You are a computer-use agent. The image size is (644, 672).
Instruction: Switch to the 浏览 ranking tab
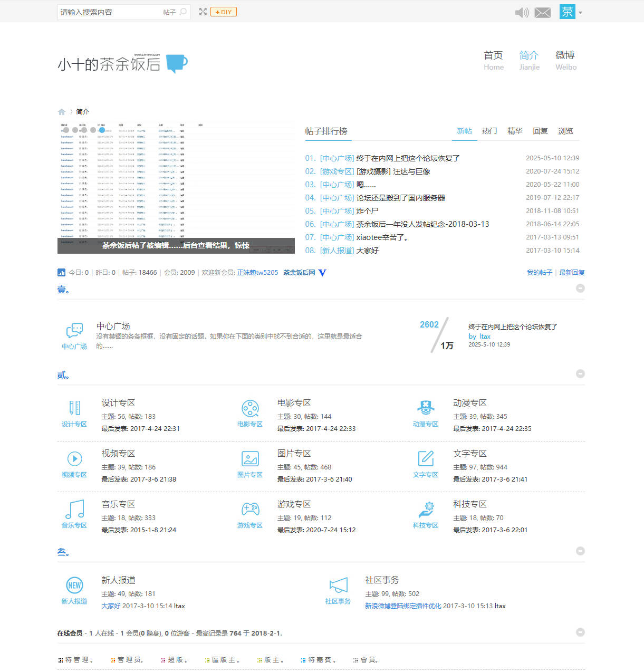565,131
